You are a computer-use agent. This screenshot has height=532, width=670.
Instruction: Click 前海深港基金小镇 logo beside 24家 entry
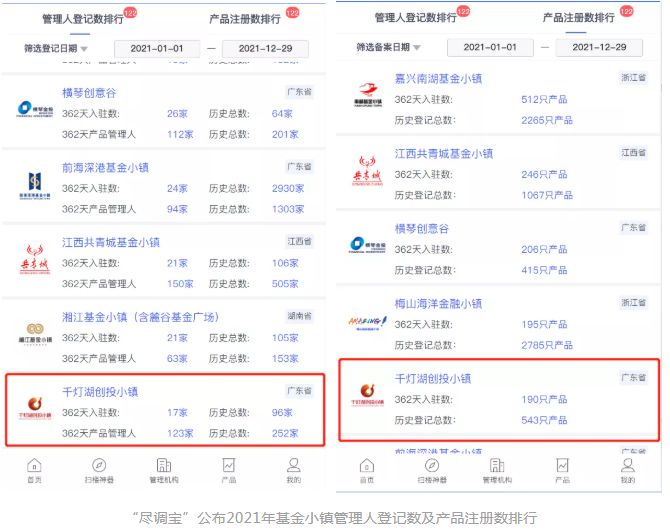point(35,185)
